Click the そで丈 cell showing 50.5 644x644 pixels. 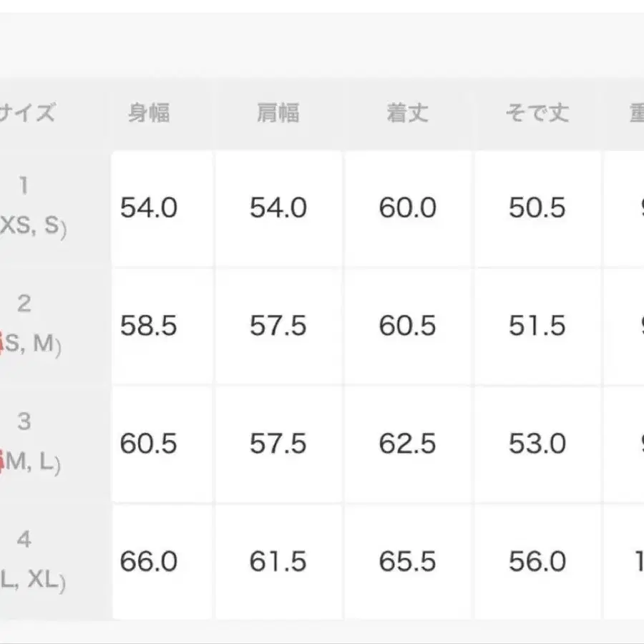coord(537,208)
